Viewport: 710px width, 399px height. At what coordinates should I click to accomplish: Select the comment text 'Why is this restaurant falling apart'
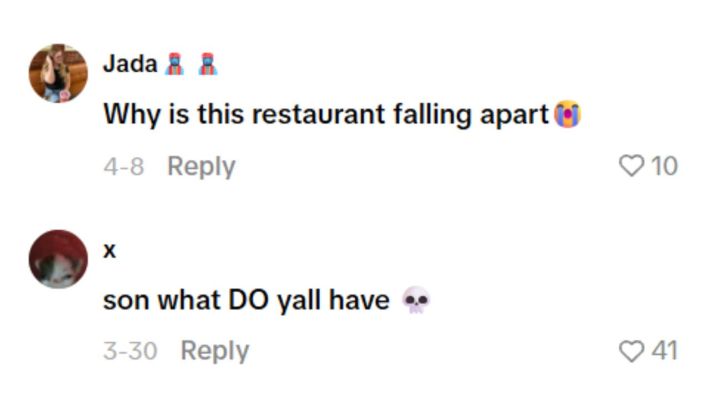coord(326,114)
